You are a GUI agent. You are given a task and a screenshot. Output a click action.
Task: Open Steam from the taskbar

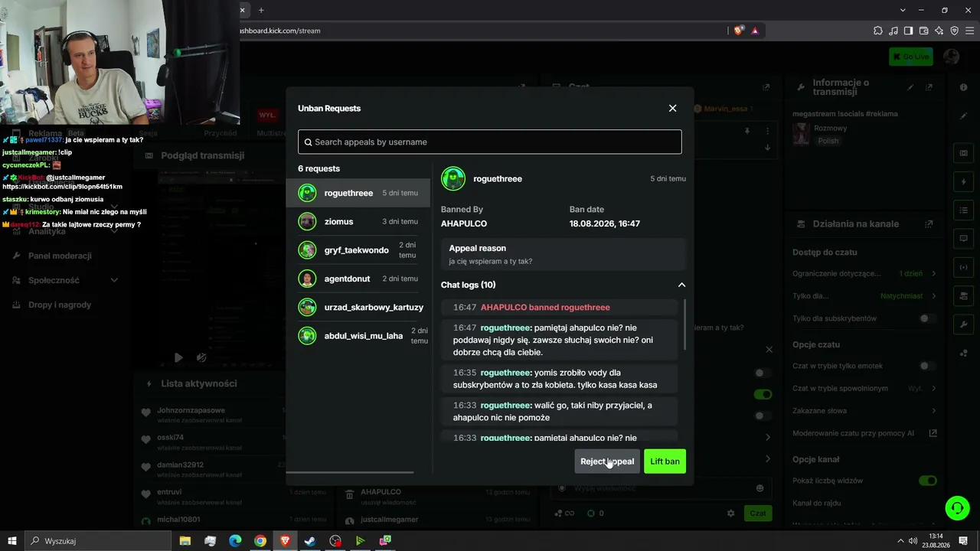(x=310, y=541)
